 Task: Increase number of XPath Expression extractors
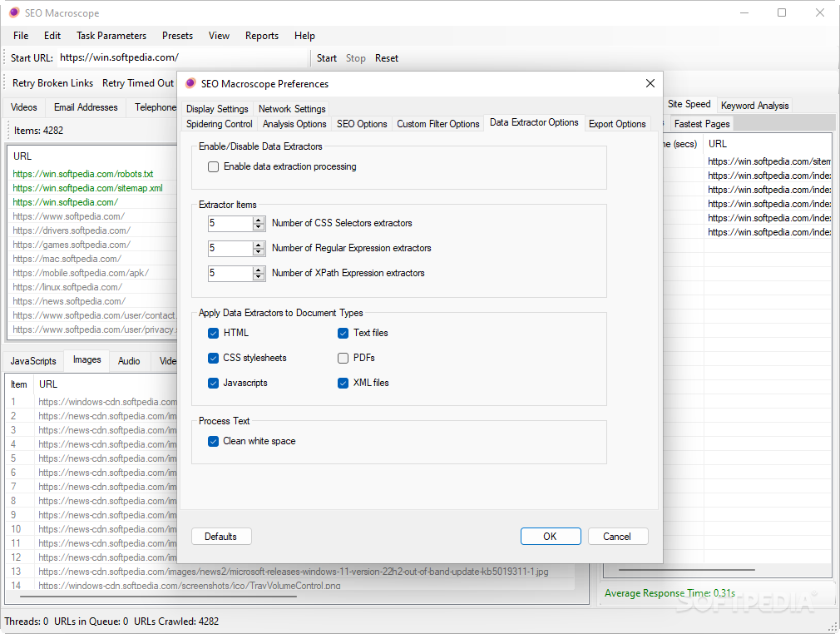coord(259,270)
